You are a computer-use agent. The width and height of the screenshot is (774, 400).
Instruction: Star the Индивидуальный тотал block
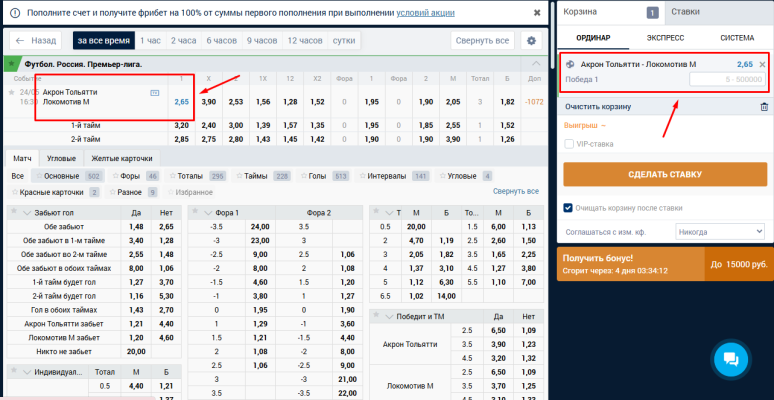point(14,370)
